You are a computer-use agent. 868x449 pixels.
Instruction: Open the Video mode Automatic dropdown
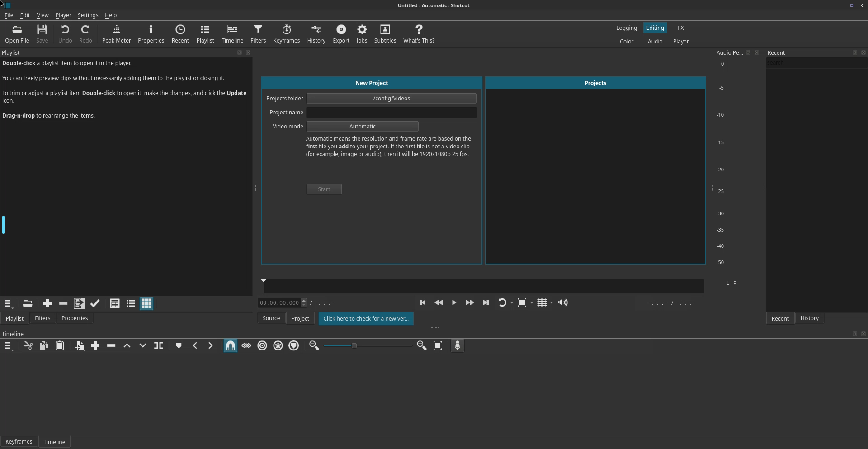[362, 127]
